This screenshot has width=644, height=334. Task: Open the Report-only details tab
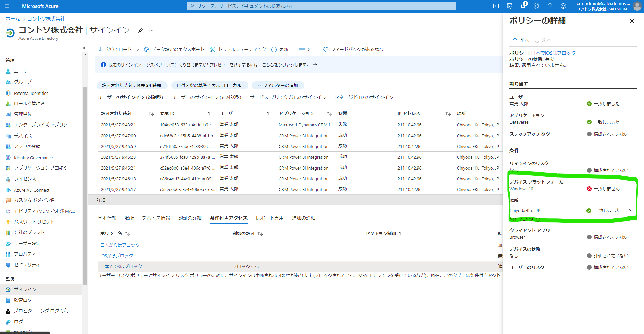click(x=270, y=218)
